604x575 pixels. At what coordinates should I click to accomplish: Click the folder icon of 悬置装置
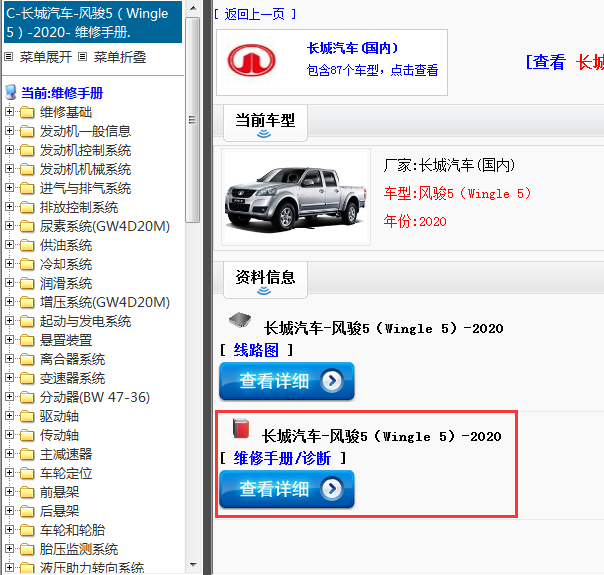(x=27, y=340)
